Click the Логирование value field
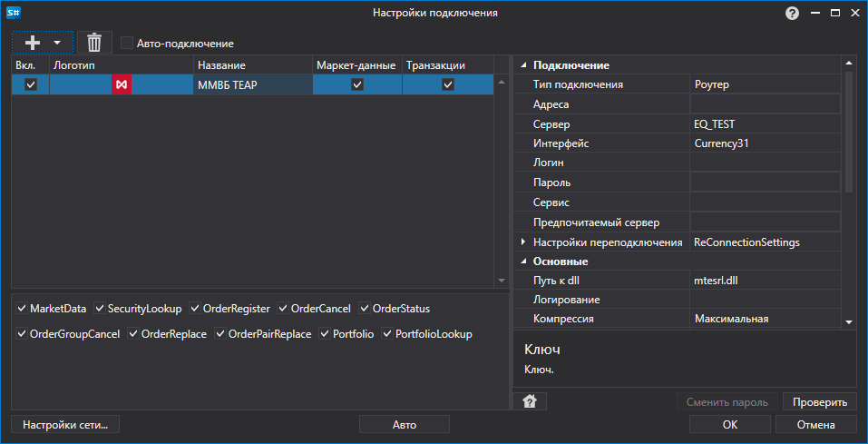The image size is (868, 444). coord(765,300)
